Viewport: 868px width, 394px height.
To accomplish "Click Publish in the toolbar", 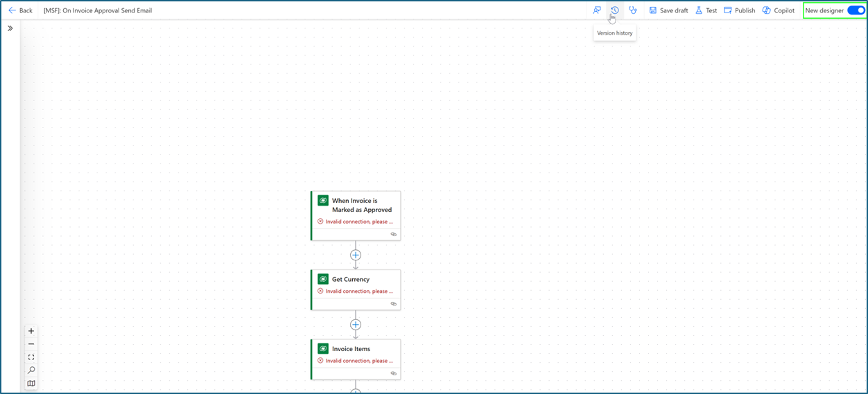I will tap(739, 10).
